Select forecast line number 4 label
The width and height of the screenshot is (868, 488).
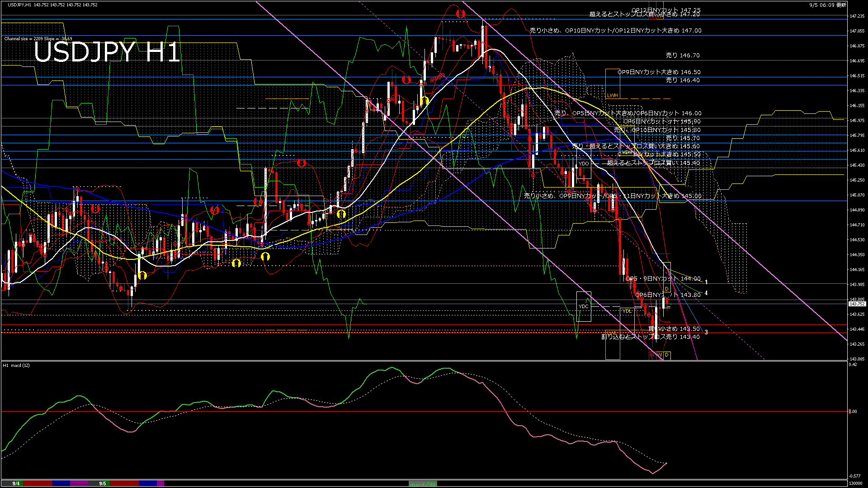coord(706,293)
